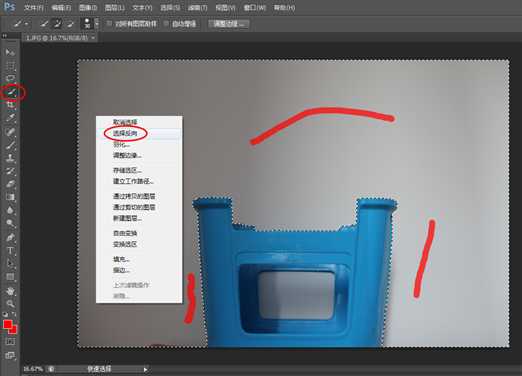The image size is (522, 376).
Task: Choose 选择反向 in context menu
Action: tap(139, 134)
